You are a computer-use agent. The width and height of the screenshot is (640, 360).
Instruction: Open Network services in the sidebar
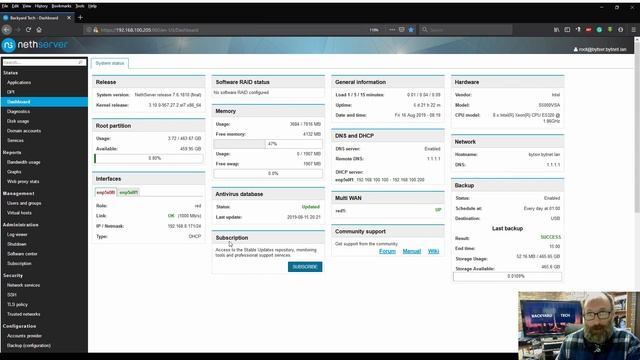point(23,285)
